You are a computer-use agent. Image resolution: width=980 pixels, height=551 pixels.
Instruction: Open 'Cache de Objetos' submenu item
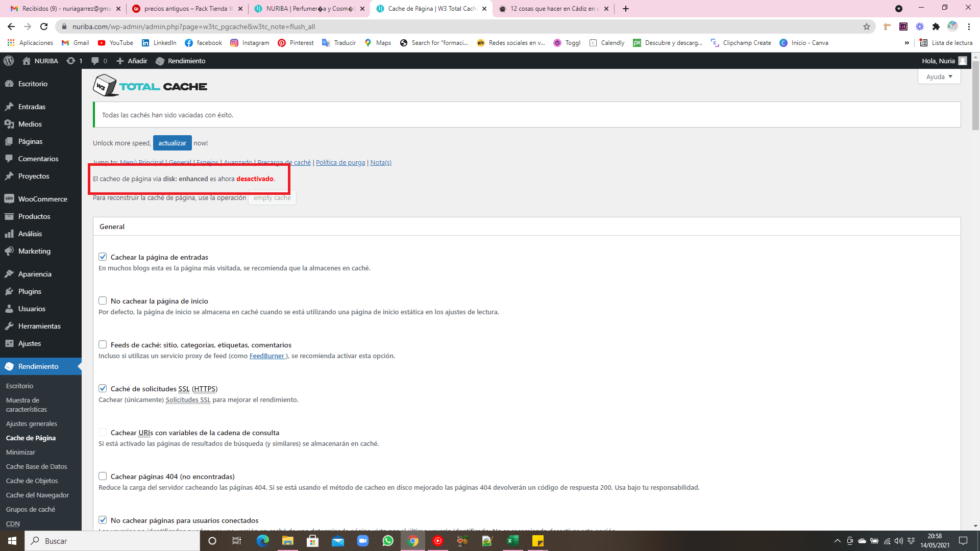(32, 481)
